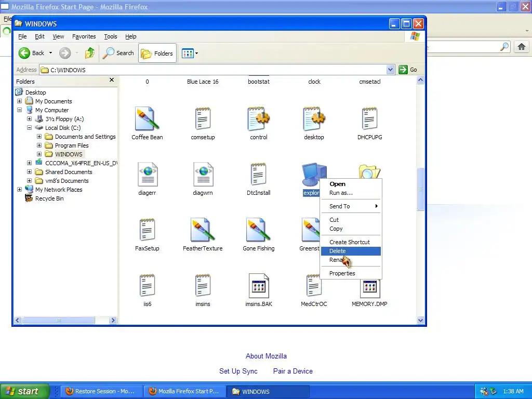The image size is (532, 399).
Task: Choose Cut in the context menu
Action: (x=351, y=220)
